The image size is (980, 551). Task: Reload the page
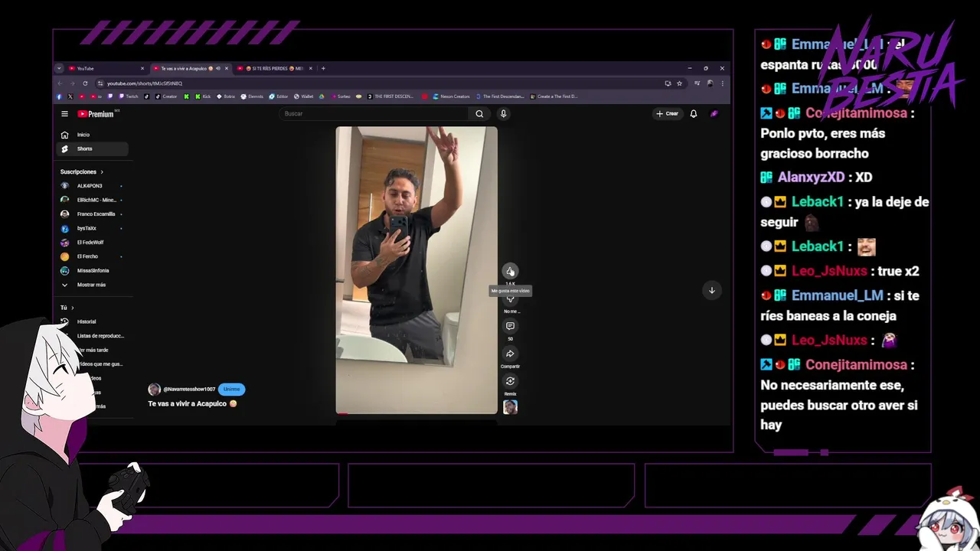click(85, 83)
